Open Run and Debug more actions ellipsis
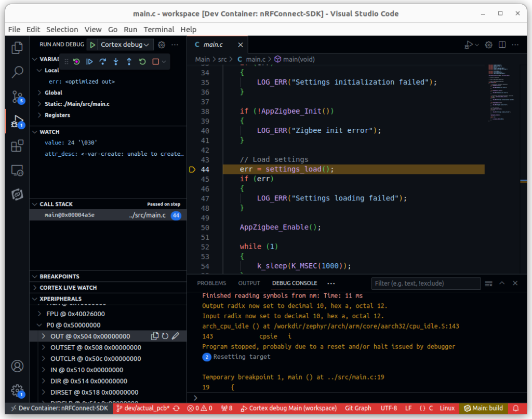The width and height of the screenshot is (532, 419). pos(175,45)
